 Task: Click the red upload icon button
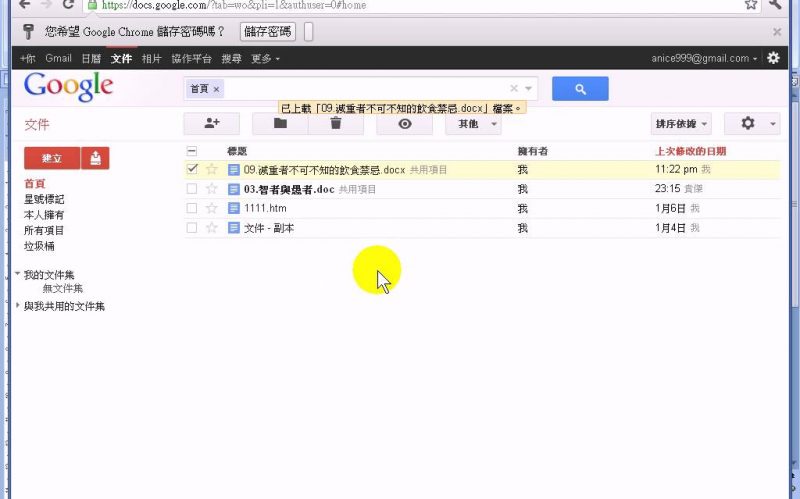click(95, 158)
